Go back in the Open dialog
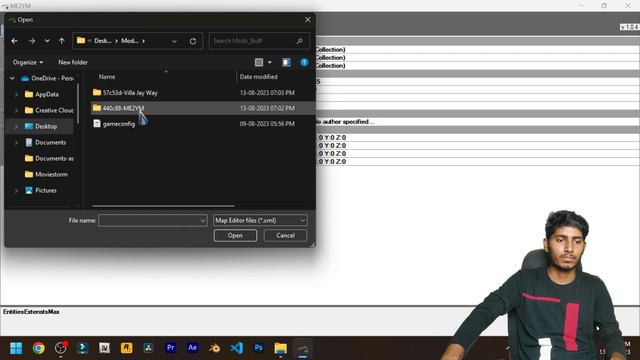This screenshot has height=360, width=640. (x=15, y=41)
